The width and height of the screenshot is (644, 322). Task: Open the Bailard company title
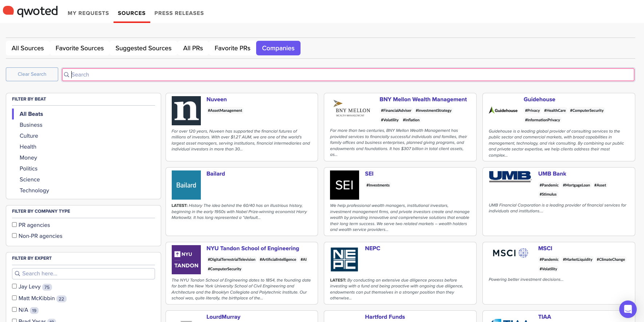pyautogui.click(x=216, y=174)
